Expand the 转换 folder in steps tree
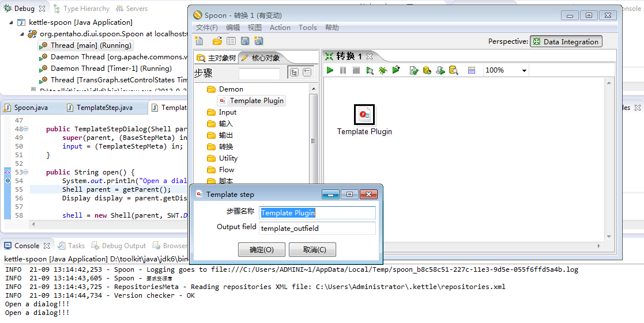Image resolution: width=644 pixels, height=323 pixels. [x=220, y=146]
